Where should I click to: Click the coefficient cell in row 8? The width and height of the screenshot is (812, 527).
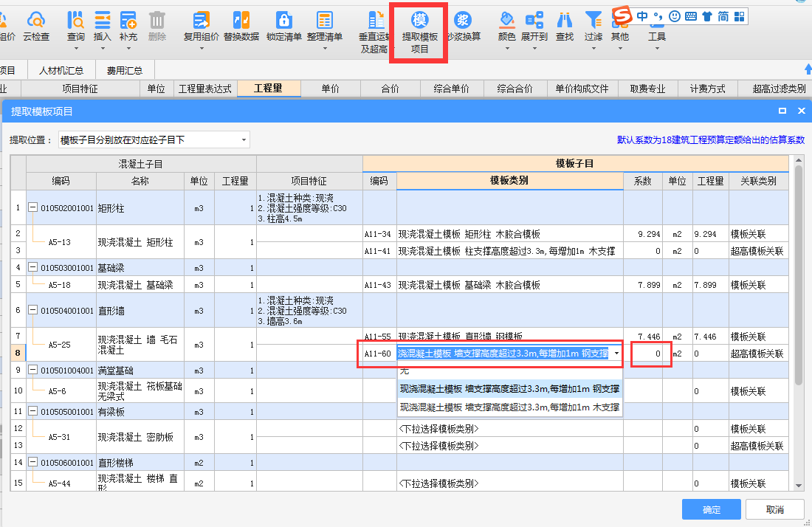[643, 353]
